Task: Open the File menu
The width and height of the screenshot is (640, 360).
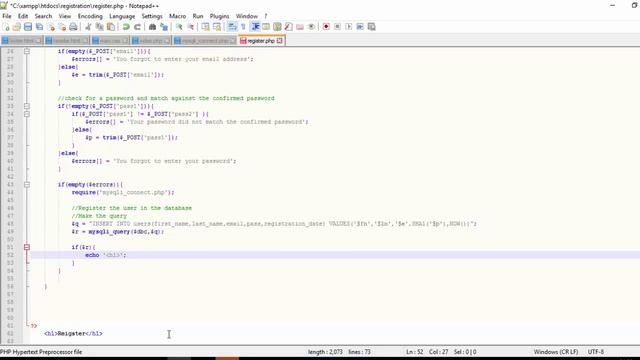Action: 7,16
